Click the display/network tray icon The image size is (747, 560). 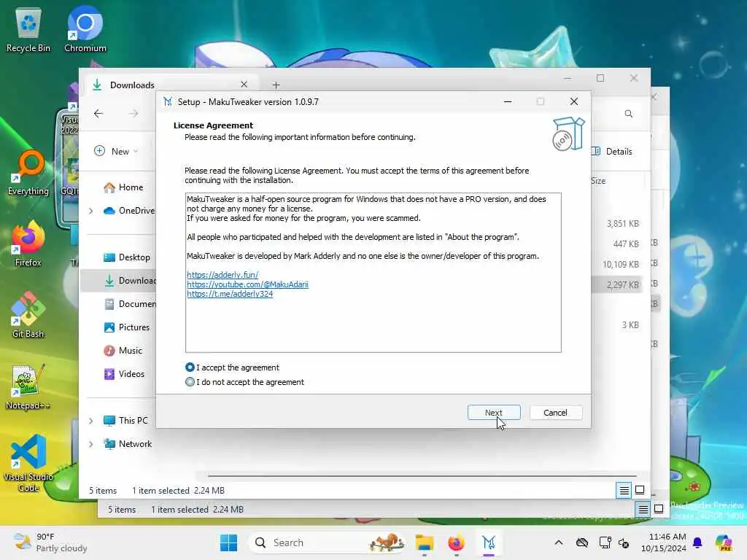pos(605,542)
